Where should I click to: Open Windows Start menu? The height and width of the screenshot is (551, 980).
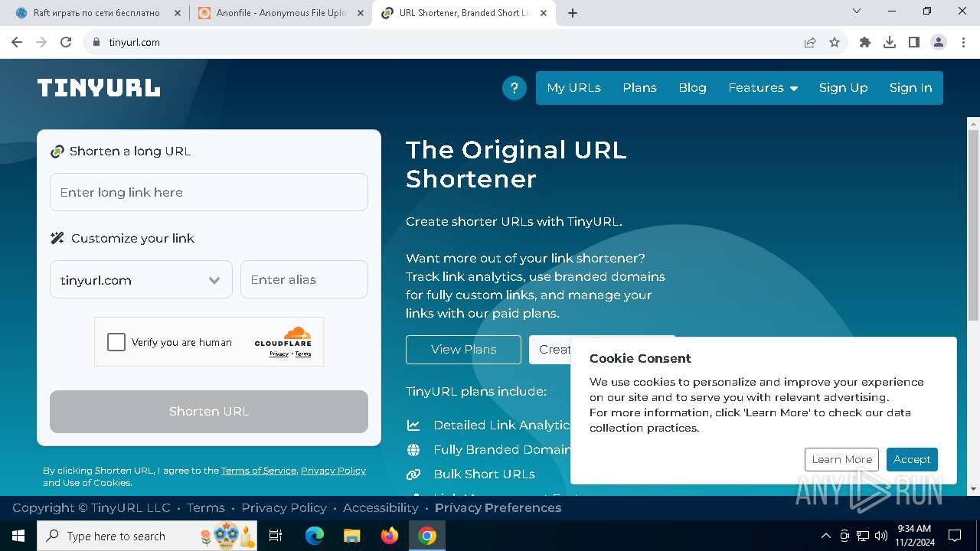18,536
